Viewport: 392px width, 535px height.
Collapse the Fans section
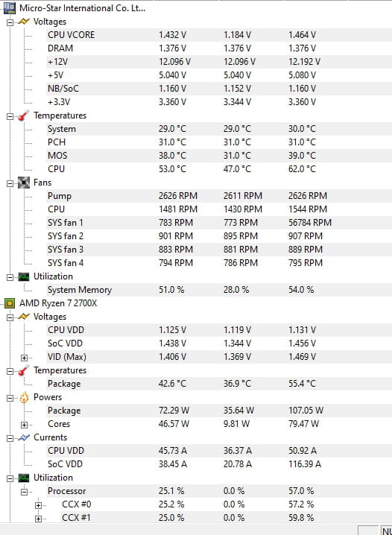click(10, 183)
